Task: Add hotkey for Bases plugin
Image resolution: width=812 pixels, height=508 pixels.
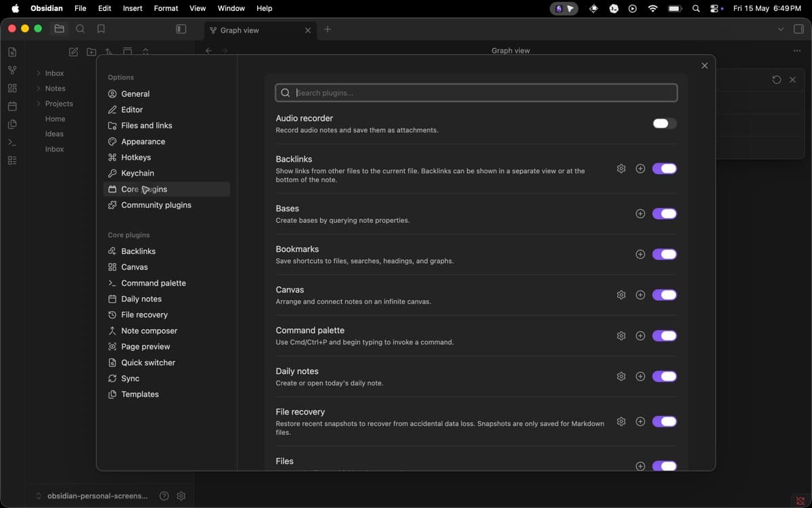Action: pos(640,213)
